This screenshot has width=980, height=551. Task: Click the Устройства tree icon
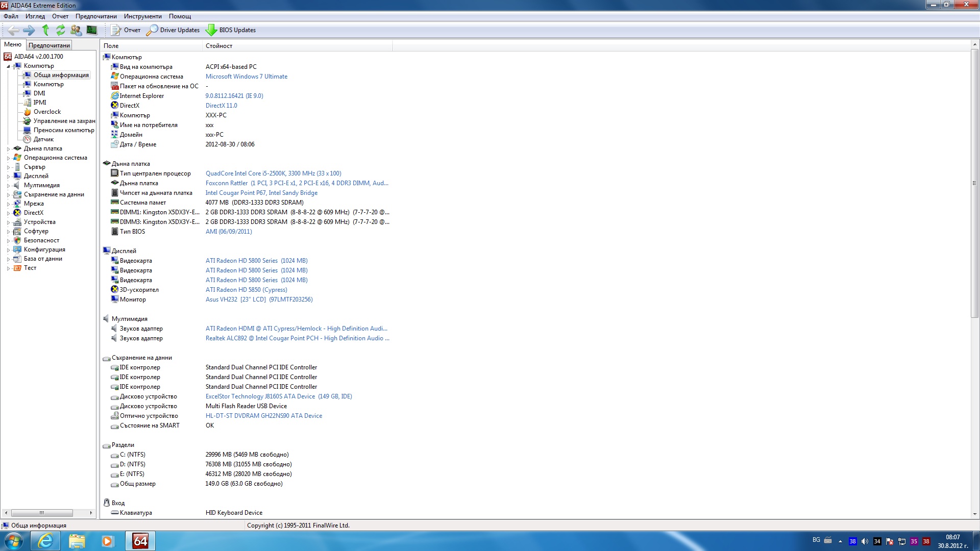(17, 222)
